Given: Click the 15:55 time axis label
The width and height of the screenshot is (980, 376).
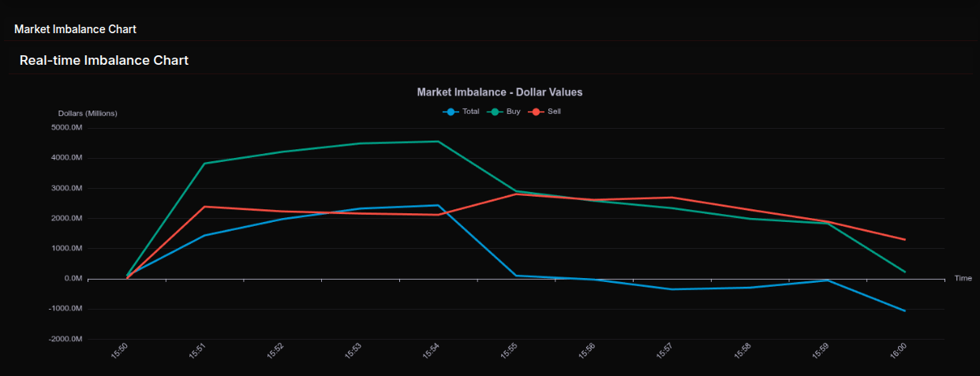Looking at the screenshot, I should pos(509,352).
